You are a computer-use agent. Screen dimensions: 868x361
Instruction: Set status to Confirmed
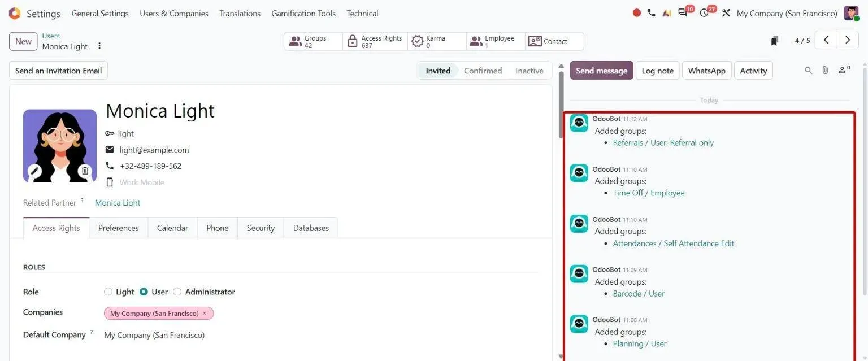coord(483,71)
